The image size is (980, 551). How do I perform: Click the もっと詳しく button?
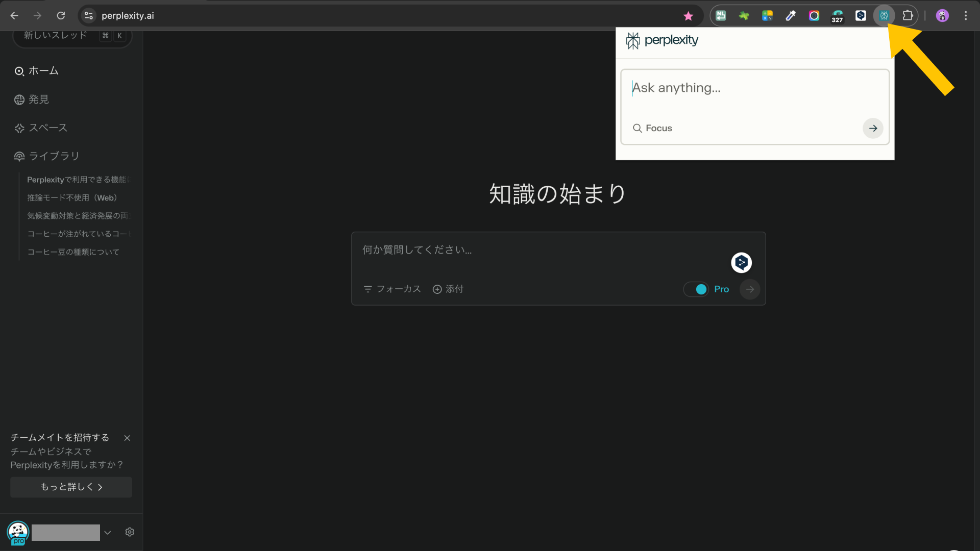coord(71,487)
